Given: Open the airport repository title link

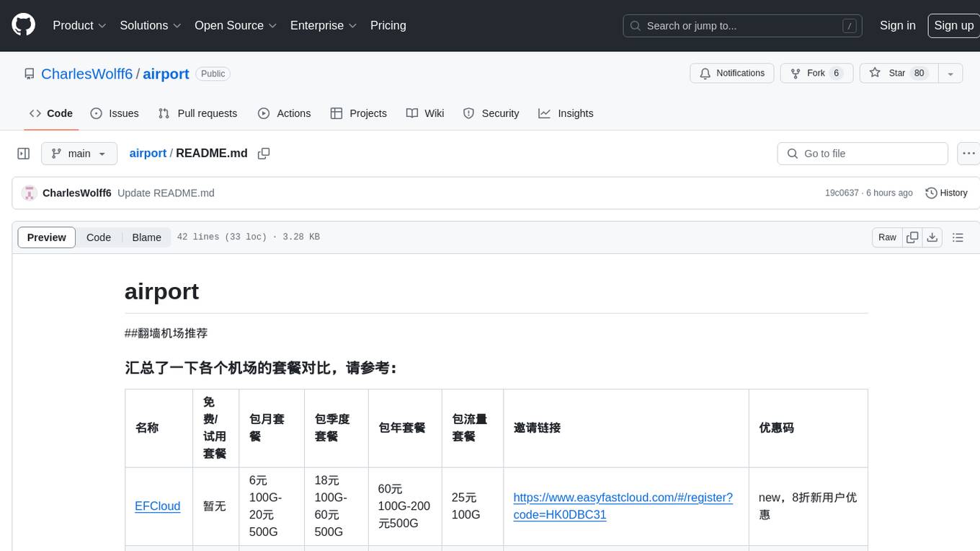Looking at the screenshot, I should 166,74.
